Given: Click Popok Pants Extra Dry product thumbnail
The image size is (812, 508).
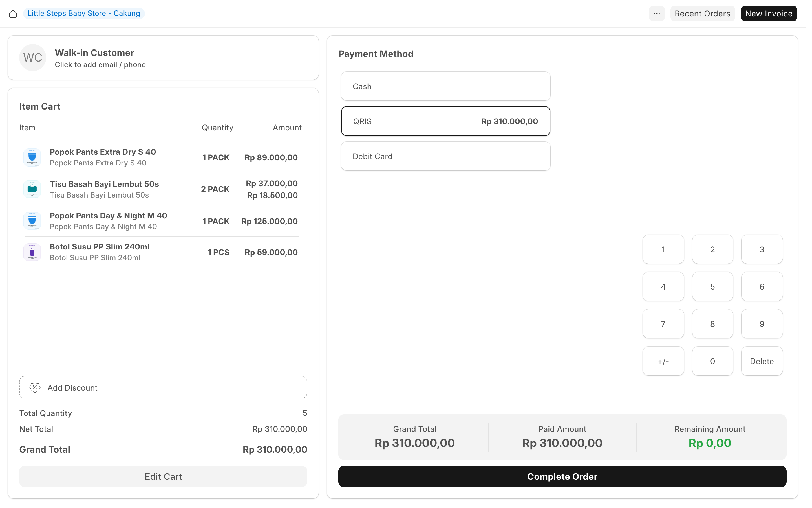Looking at the screenshot, I should tap(32, 157).
